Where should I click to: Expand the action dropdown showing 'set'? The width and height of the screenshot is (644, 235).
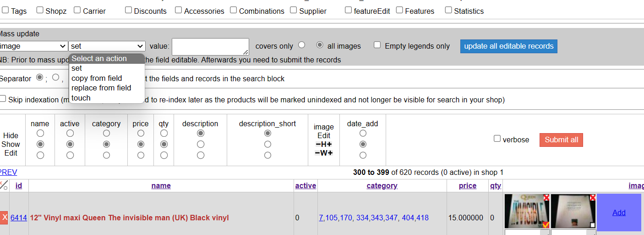[x=107, y=46]
